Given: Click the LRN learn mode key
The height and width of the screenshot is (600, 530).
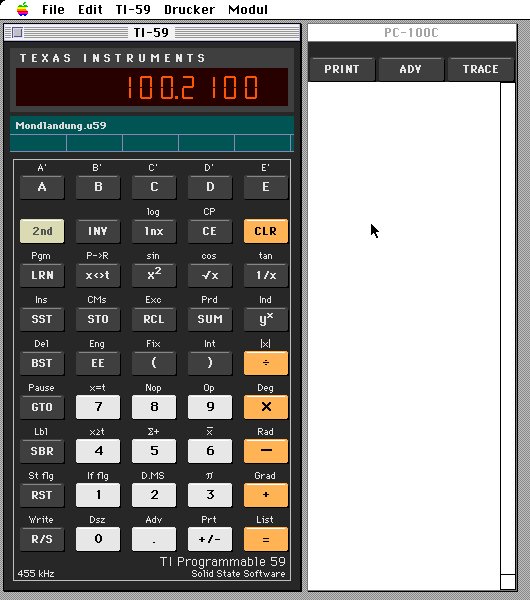Looking at the screenshot, I should [x=42, y=275].
